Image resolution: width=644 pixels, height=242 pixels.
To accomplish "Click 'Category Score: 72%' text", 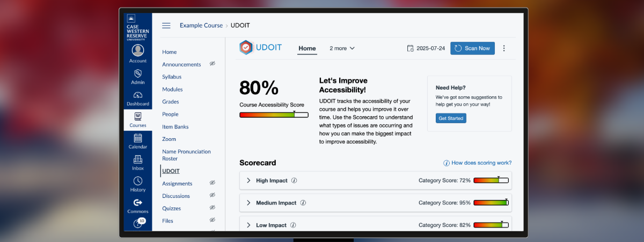I will tap(444, 181).
